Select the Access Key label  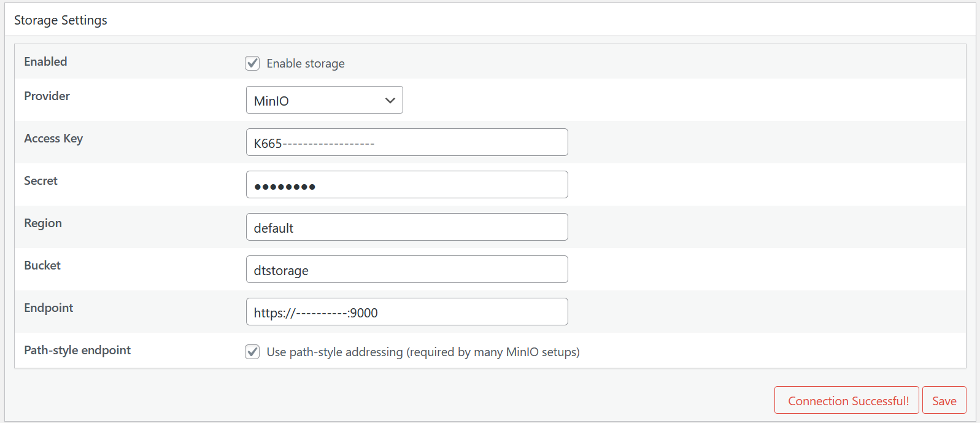tap(53, 138)
